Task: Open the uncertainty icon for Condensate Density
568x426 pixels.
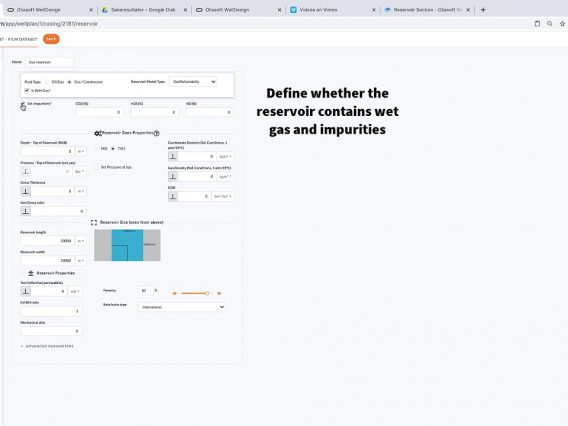Action: tap(173, 156)
